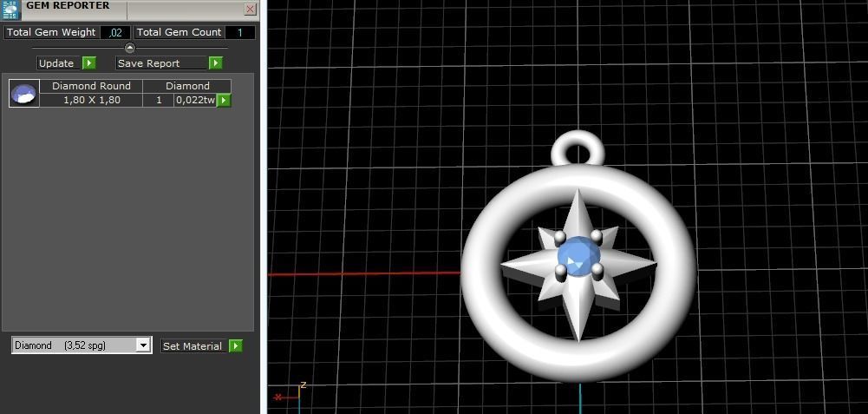This screenshot has height=414, width=868.
Task: Click the Diamond material header cell
Action: [x=187, y=86]
